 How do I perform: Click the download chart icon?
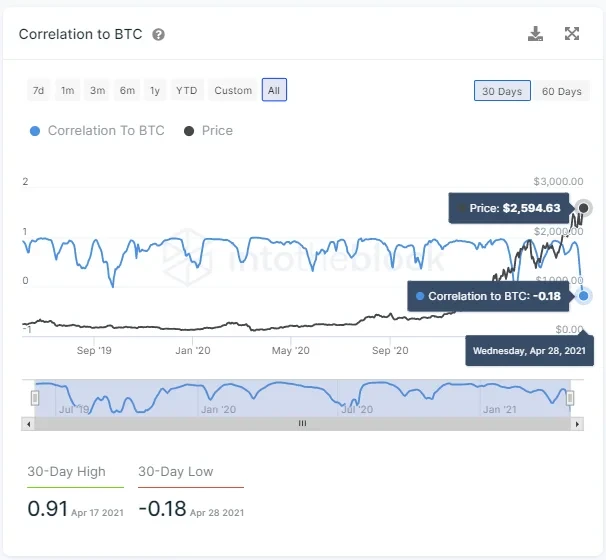[x=536, y=34]
